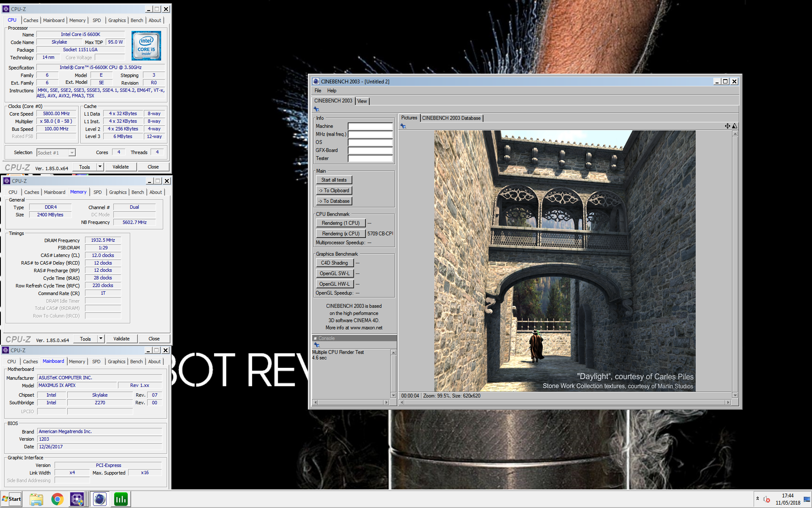Click Start all tests button
812x508 pixels.
tap(334, 180)
